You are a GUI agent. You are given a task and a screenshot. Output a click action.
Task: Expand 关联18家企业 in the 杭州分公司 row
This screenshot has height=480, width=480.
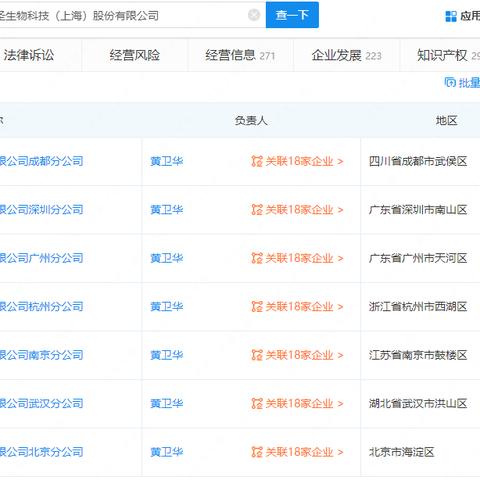pos(304,307)
